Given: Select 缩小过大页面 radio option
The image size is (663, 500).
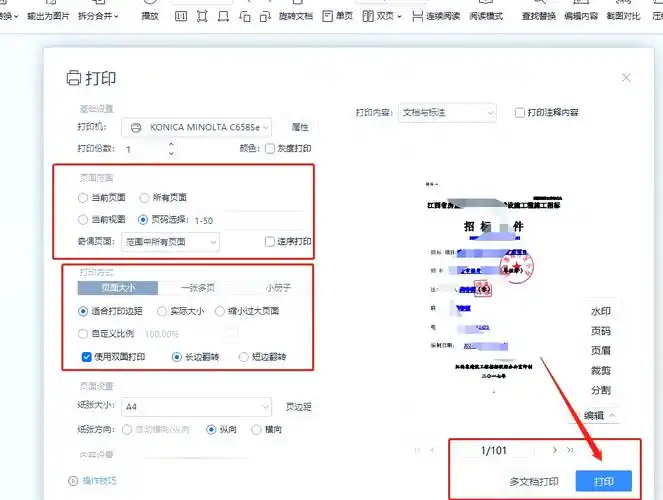Looking at the screenshot, I should (219, 311).
